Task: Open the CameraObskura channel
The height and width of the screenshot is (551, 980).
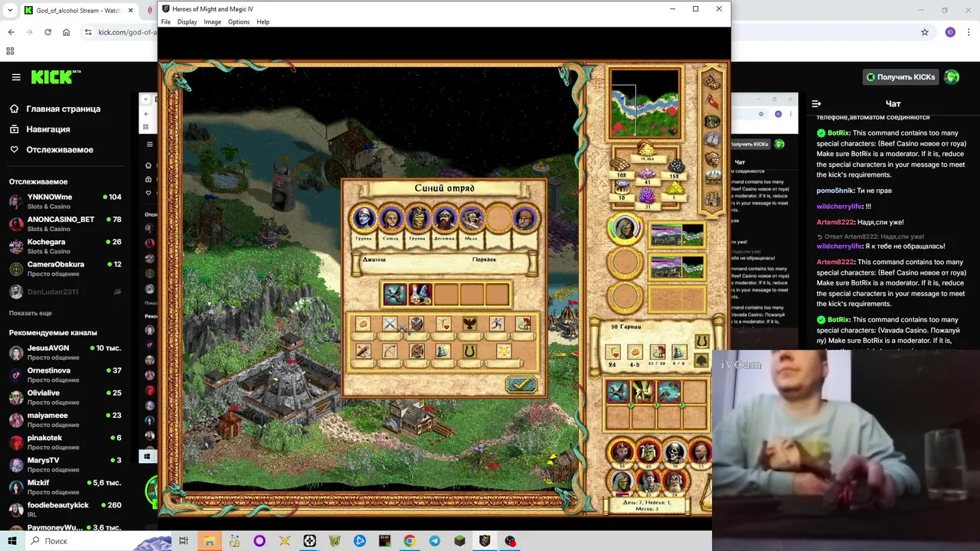Action: point(65,269)
